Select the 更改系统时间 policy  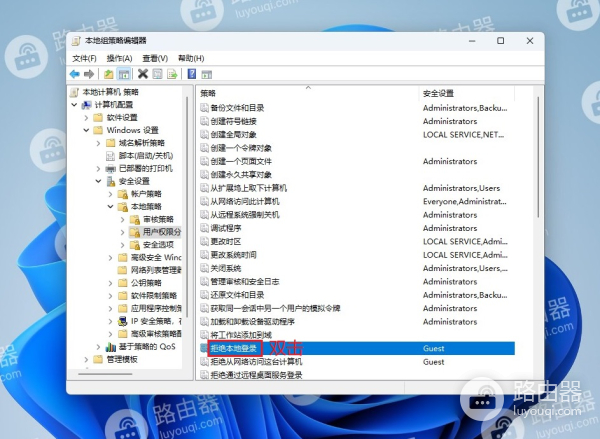pyautogui.click(x=233, y=255)
